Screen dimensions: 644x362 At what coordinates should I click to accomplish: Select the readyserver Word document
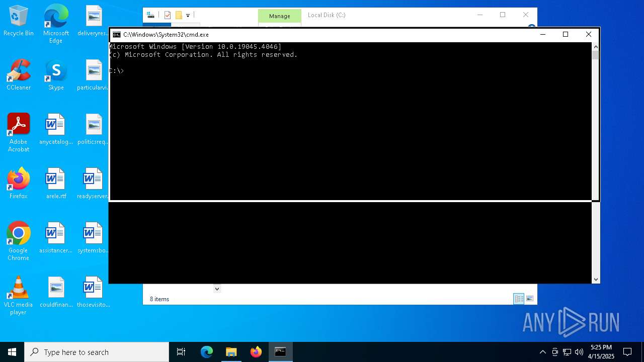point(93,184)
